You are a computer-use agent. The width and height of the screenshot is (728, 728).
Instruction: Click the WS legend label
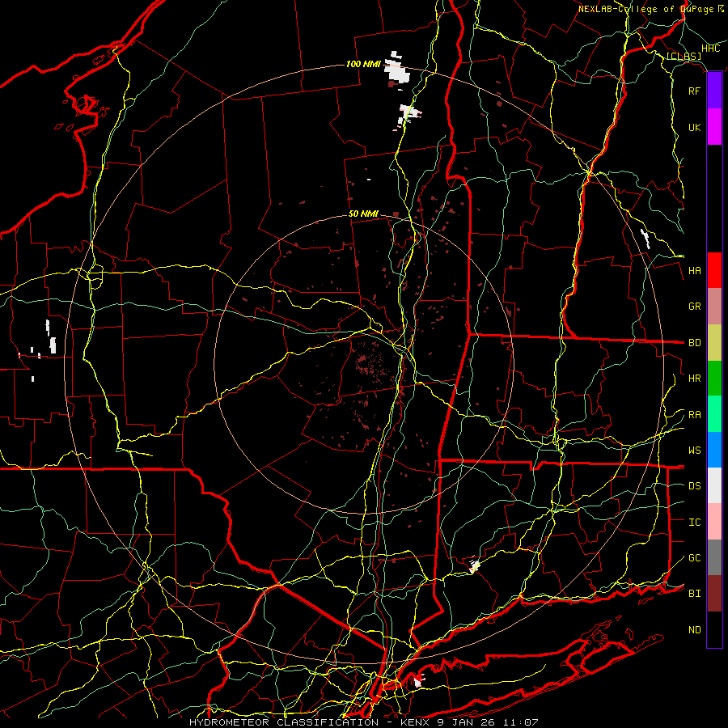[x=694, y=451]
